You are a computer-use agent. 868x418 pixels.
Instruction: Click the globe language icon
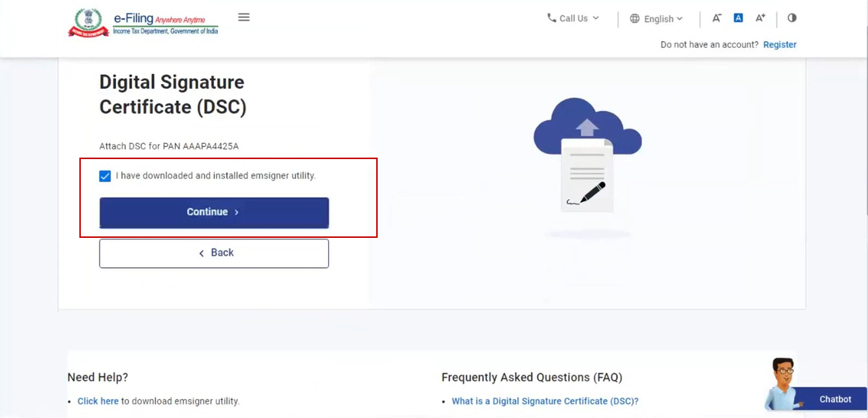coord(634,19)
